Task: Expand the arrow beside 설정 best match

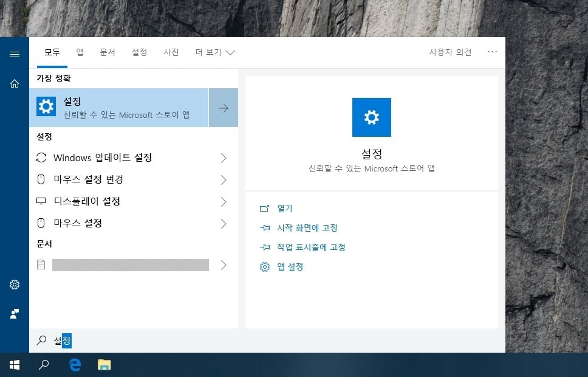Action: coord(224,108)
